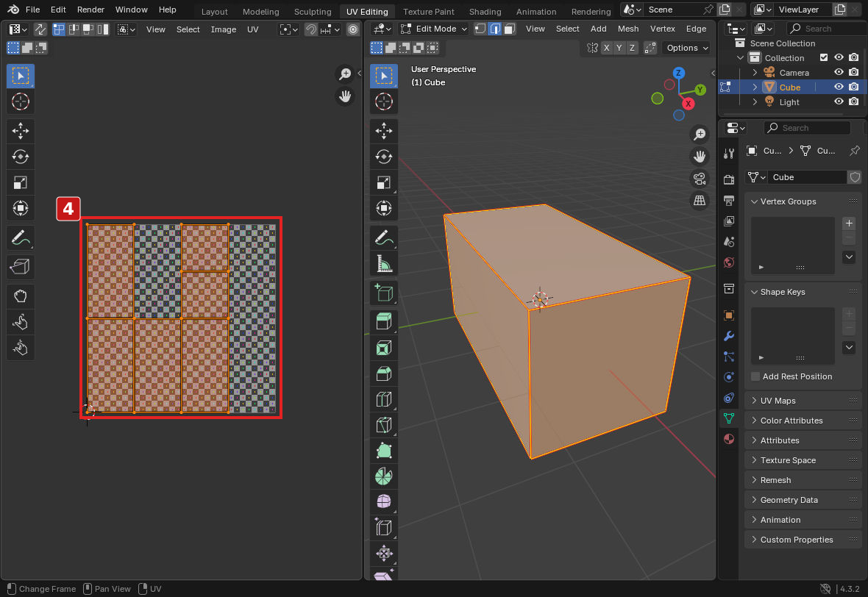Click the properties Search field
868x597 pixels.
[807, 128]
